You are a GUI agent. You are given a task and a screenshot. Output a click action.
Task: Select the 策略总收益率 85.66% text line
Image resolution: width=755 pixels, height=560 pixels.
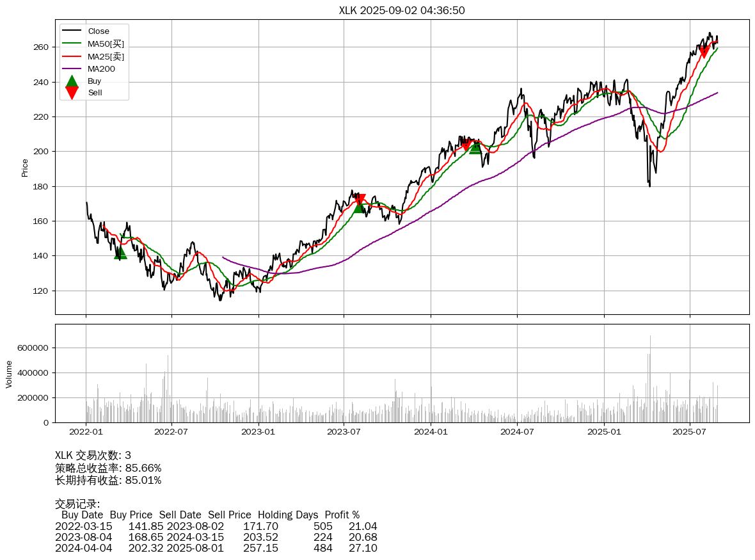pyautogui.click(x=108, y=468)
